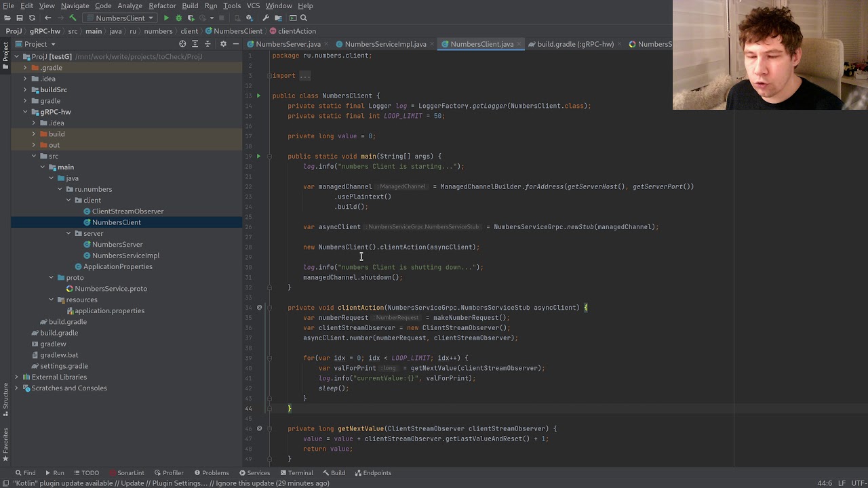Close the NumbersClient.java tab
The image size is (868, 488).
click(520, 44)
